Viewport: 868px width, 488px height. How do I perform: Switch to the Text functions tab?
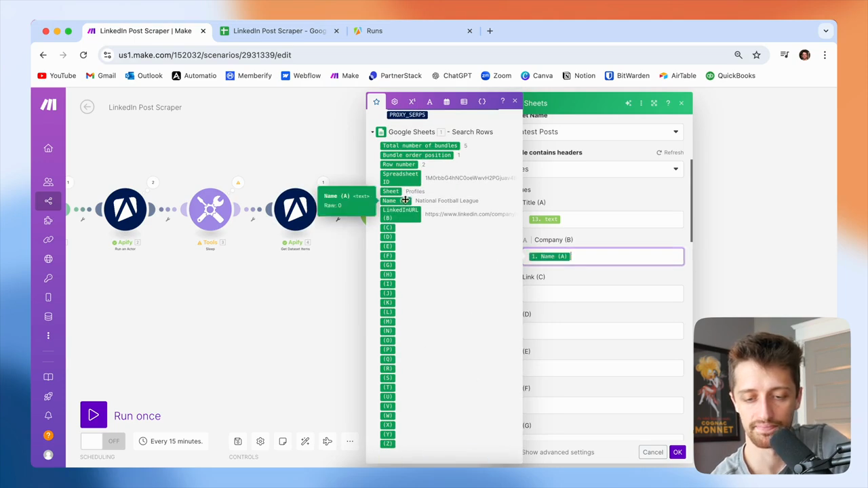(429, 102)
